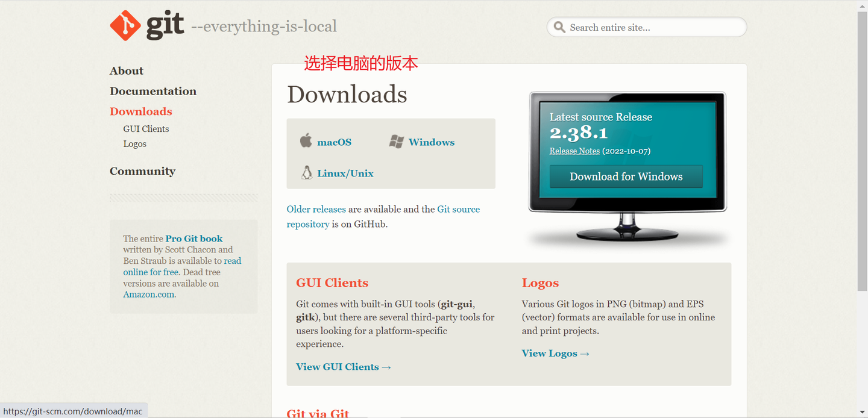Image resolution: width=868 pixels, height=418 pixels.
Task: Open the Git source repository link
Action: pos(459,210)
